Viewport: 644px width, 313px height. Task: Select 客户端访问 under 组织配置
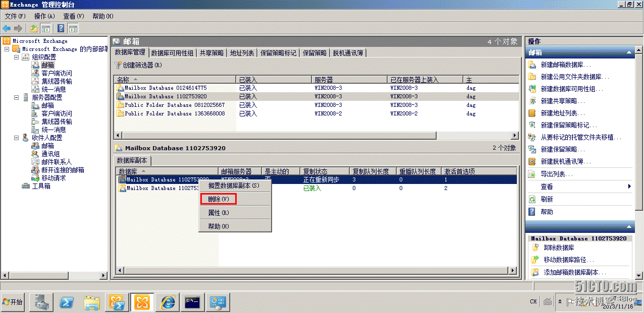[x=57, y=73]
